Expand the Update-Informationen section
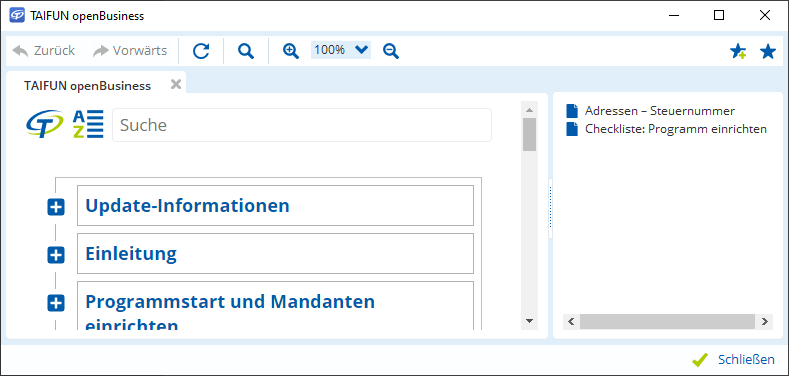 pyautogui.click(x=56, y=207)
